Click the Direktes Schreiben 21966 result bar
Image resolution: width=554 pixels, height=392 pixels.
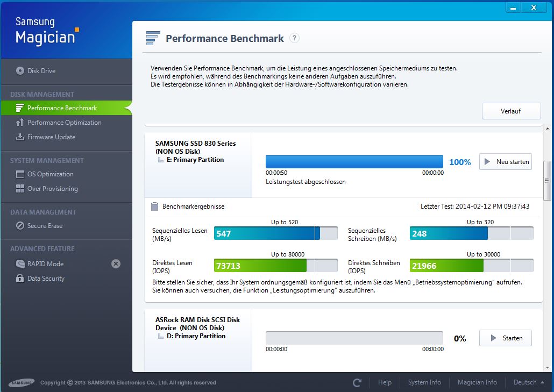click(472, 266)
